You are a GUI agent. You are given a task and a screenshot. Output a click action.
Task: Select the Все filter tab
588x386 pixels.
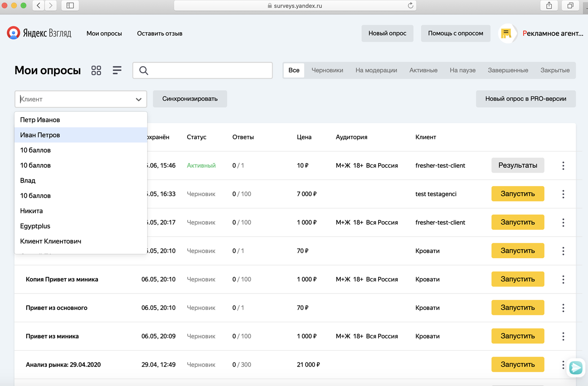[294, 70]
